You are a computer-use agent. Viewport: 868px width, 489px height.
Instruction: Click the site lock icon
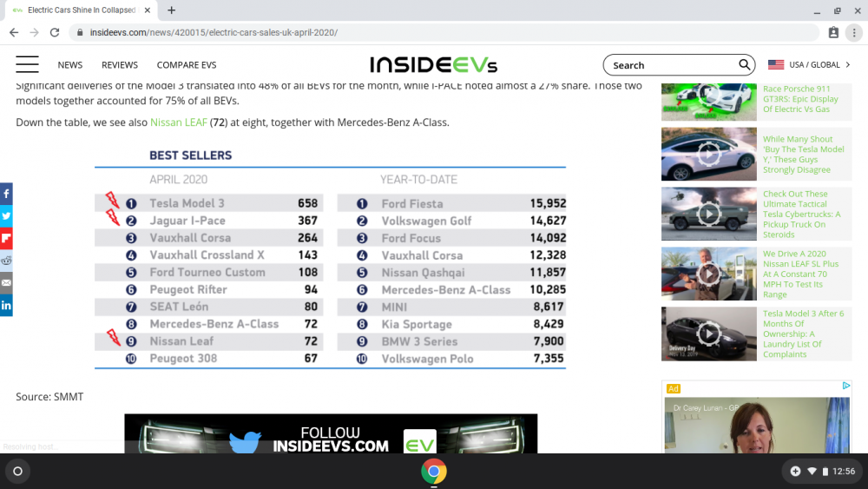[x=80, y=33]
